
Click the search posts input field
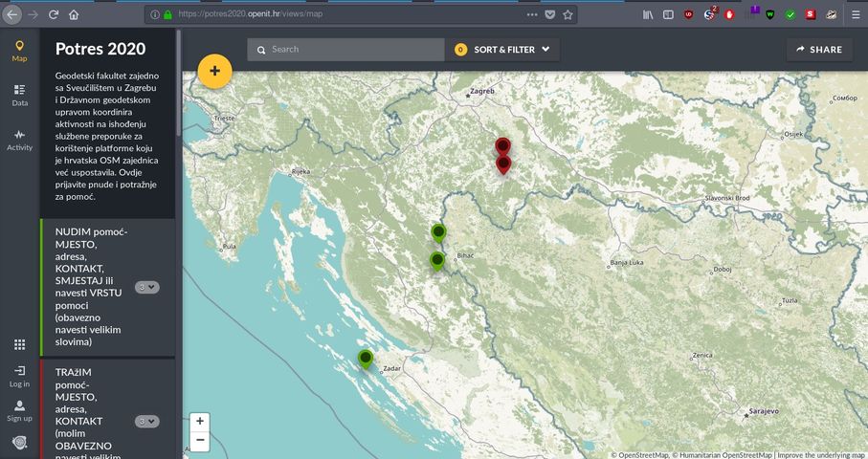354,50
